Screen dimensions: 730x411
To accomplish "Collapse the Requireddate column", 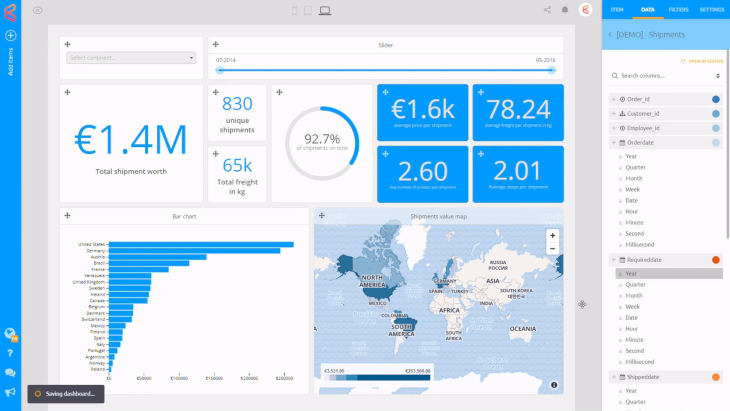I will tap(614, 260).
